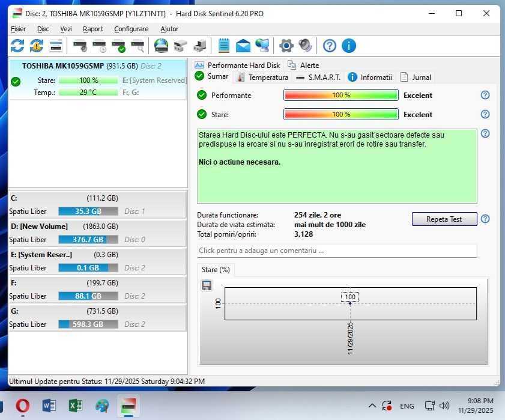
Task: Select the Sumar tab
Action: point(212,76)
